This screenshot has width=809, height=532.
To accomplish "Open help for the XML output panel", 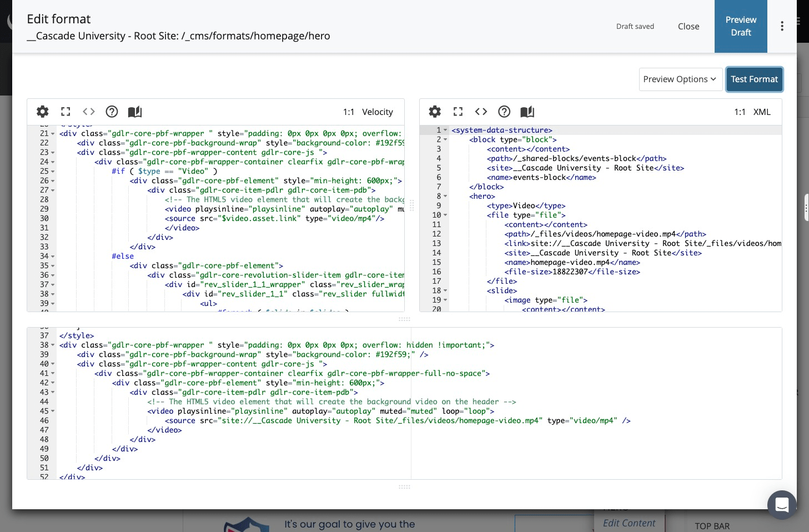I will [504, 112].
